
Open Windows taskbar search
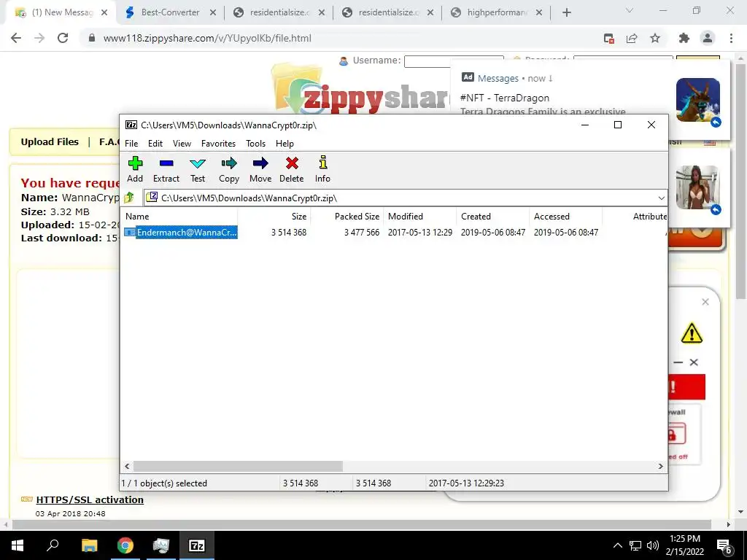53,545
